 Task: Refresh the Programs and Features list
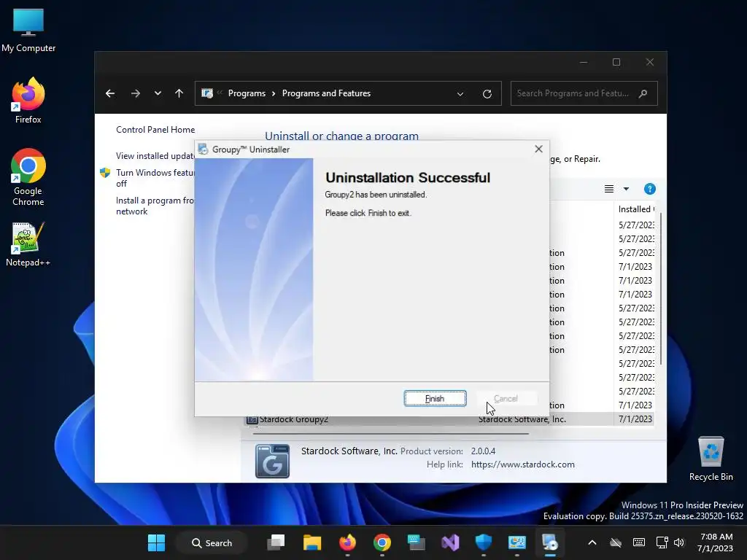coord(487,94)
